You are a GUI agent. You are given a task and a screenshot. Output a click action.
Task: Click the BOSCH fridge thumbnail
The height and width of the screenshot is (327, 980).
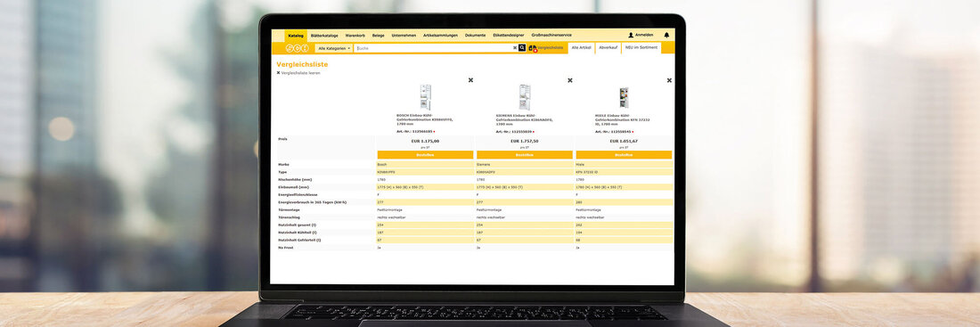pos(425,97)
